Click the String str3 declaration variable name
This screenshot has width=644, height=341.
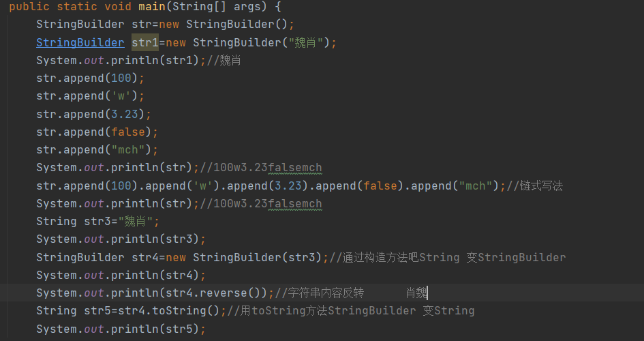coord(97,222)
